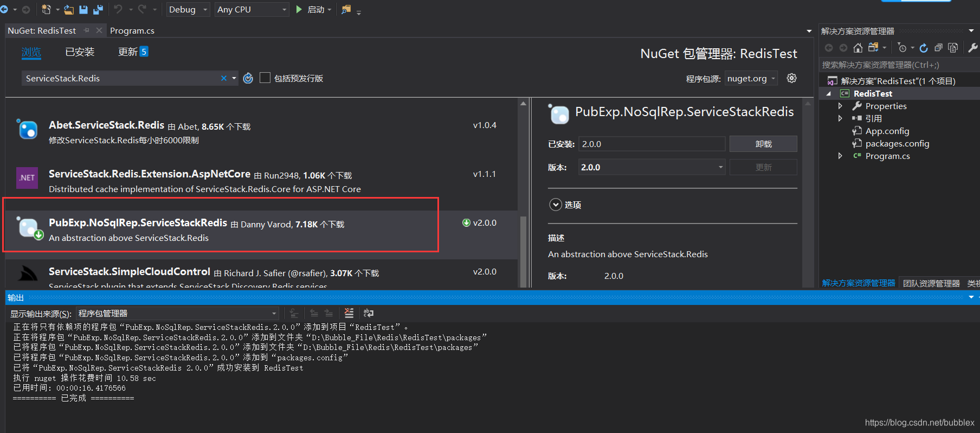Click the Save All icon
980x433 pixels.
[98, 9]
